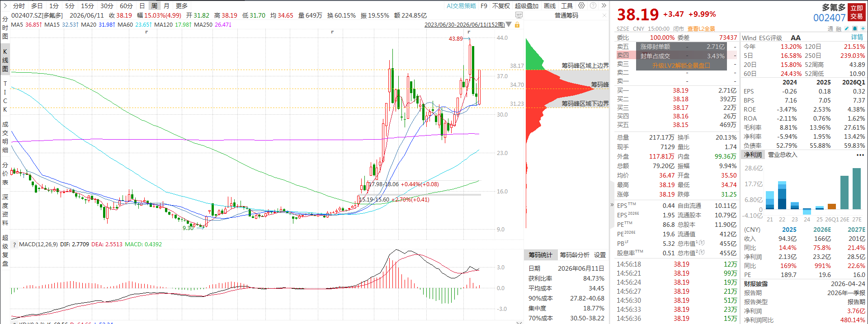The height and width of the screenshot is (324, 868).
Task: Open the 分时图 sidebar tab
Action: click(5, 28)
